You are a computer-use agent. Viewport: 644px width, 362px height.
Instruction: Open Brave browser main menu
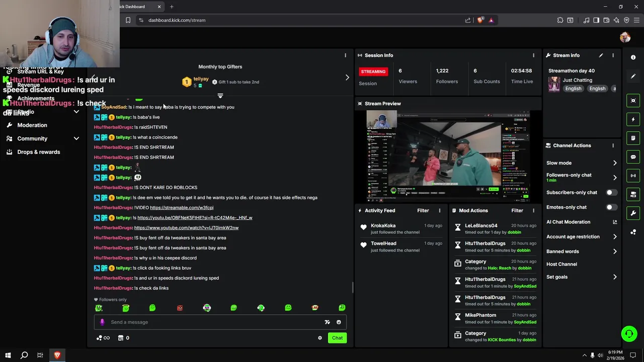point(636,20)
